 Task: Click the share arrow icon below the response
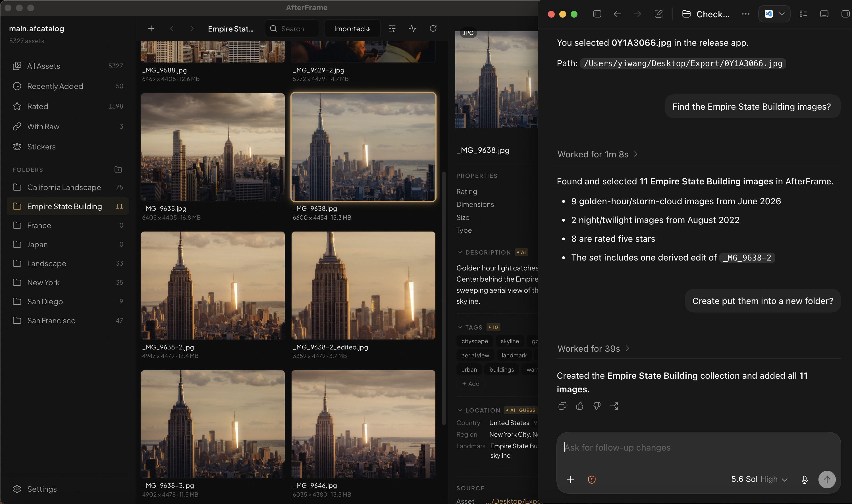tap(614, 406)
